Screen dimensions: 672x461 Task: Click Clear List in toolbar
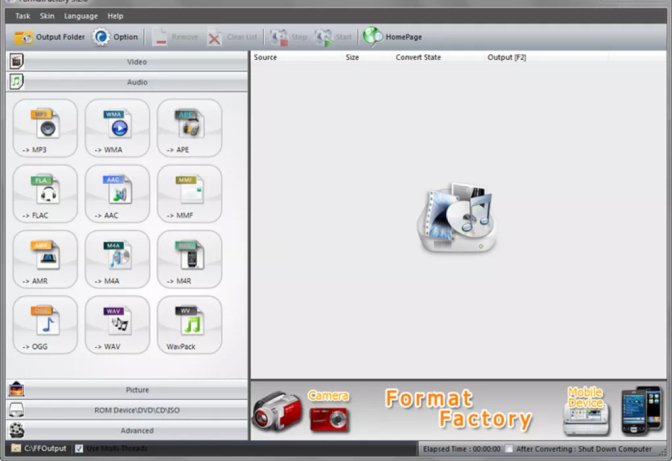[x=232, y=37]
